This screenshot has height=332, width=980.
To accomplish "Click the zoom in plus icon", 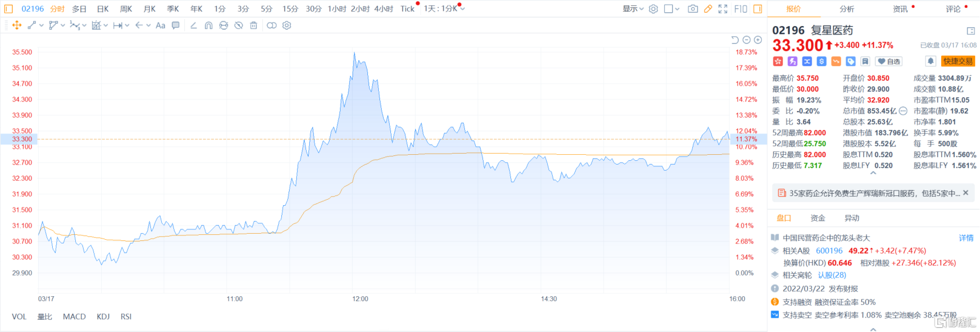I will [x=758, y=40].
